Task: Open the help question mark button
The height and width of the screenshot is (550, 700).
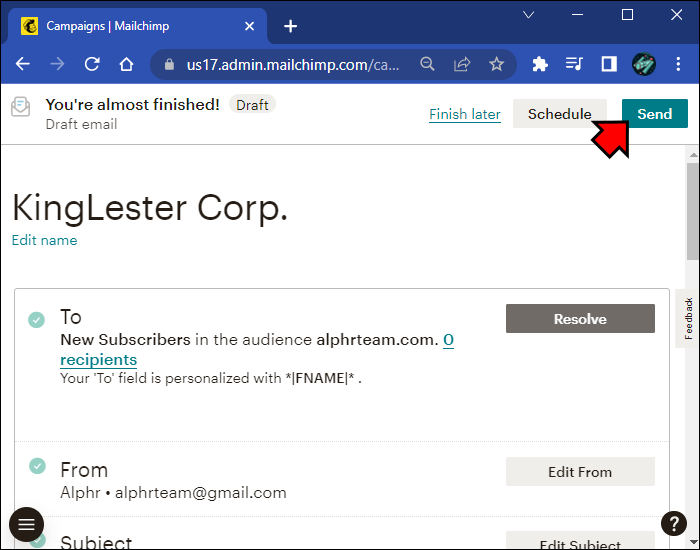Action: tap(674, 523)
